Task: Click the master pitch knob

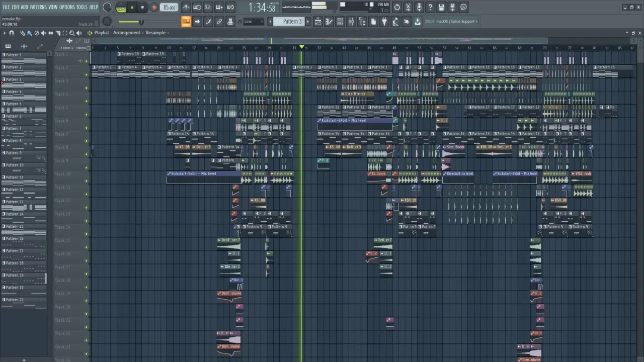Action: coord(107,22)
